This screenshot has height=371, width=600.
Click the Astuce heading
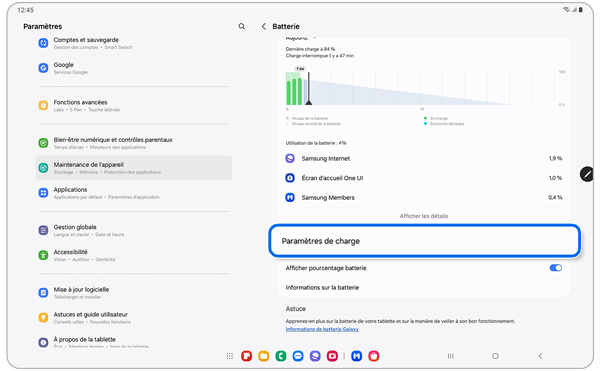pyautogui.click(x=296, y=309)
